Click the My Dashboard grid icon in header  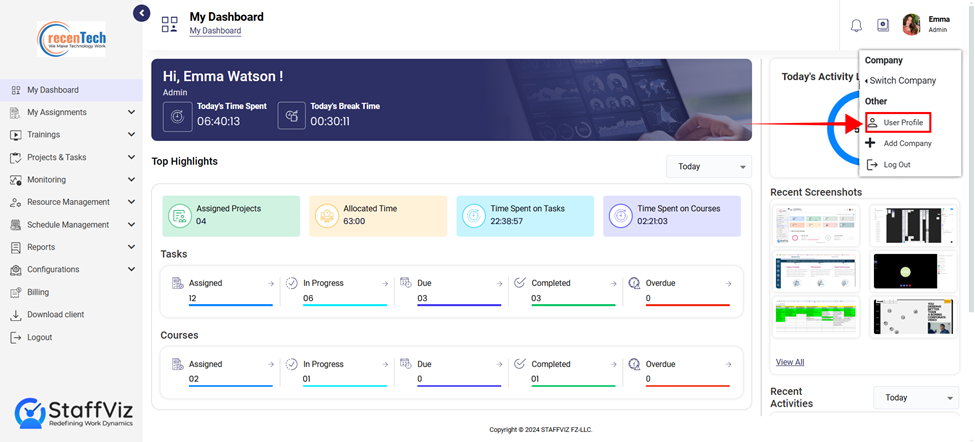pos(170,24)
